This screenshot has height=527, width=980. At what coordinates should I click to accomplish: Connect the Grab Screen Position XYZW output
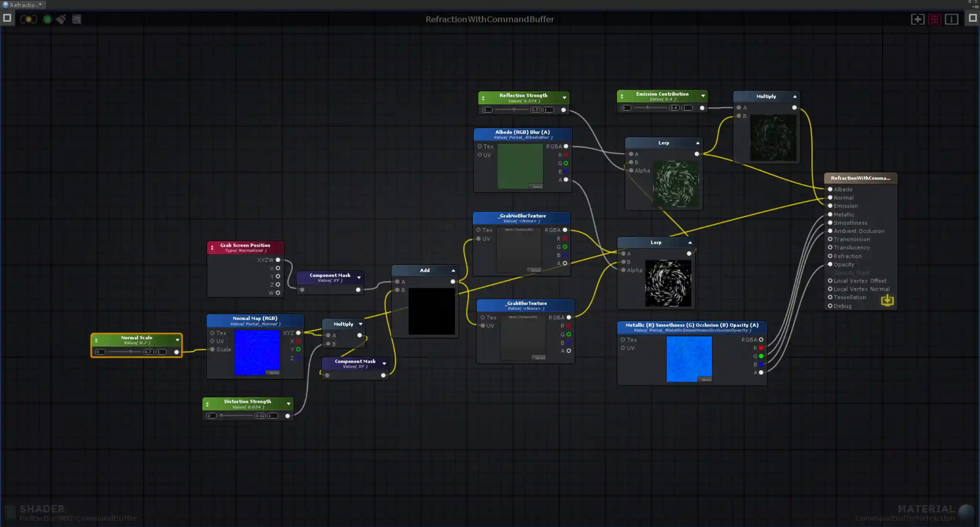(278, 260)
